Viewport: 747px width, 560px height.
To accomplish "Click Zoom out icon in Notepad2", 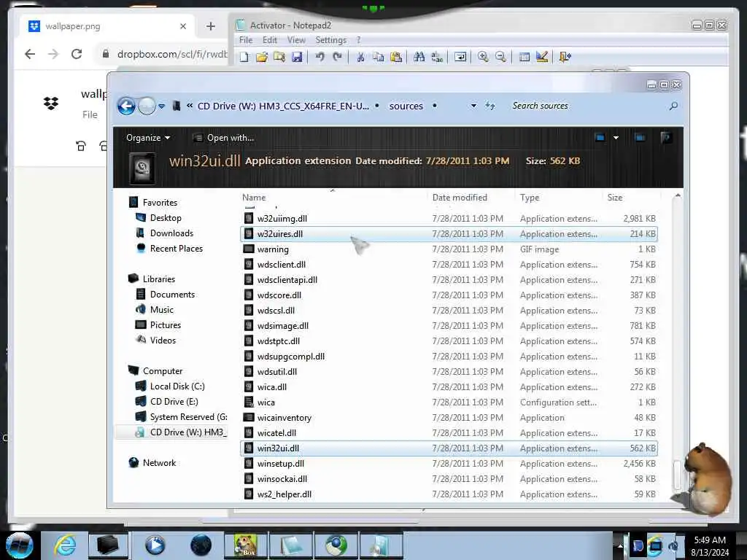I will [x=500, y=57].
